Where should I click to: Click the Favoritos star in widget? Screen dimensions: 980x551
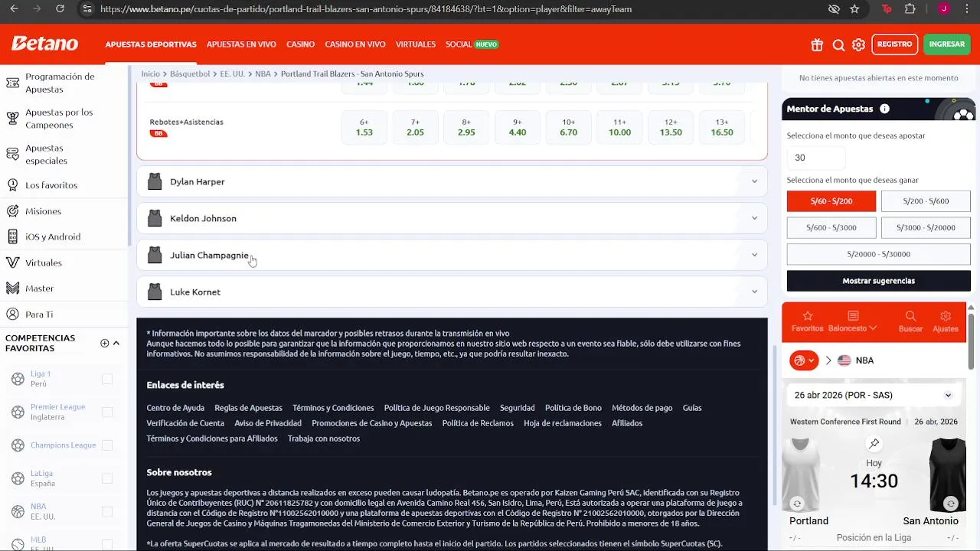click(x=807, y=316)
